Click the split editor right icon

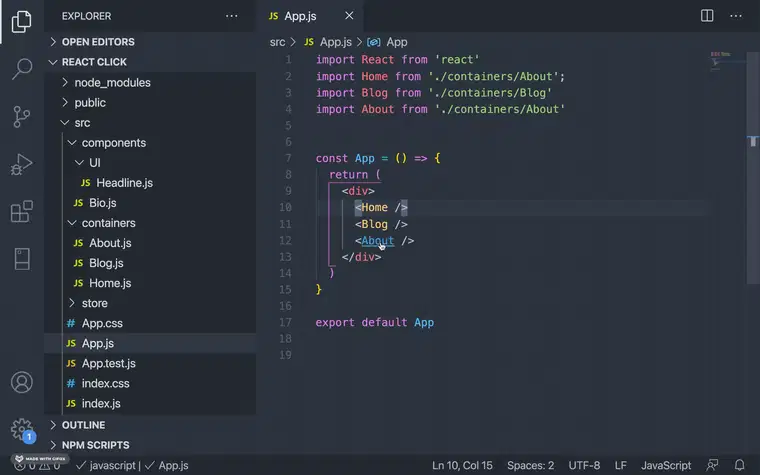(x=707, y=16)
